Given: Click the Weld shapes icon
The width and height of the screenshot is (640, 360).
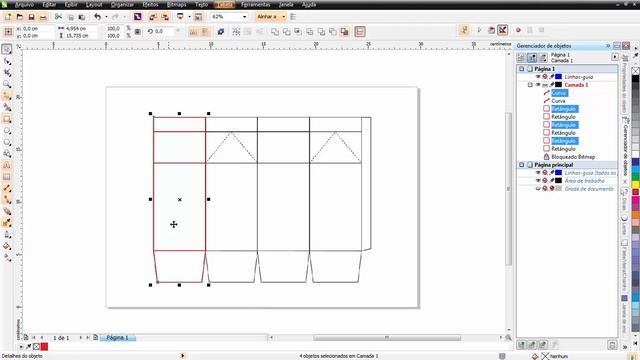Looking at the screenshot, I should pyautogui.click(x=275, y=31).
